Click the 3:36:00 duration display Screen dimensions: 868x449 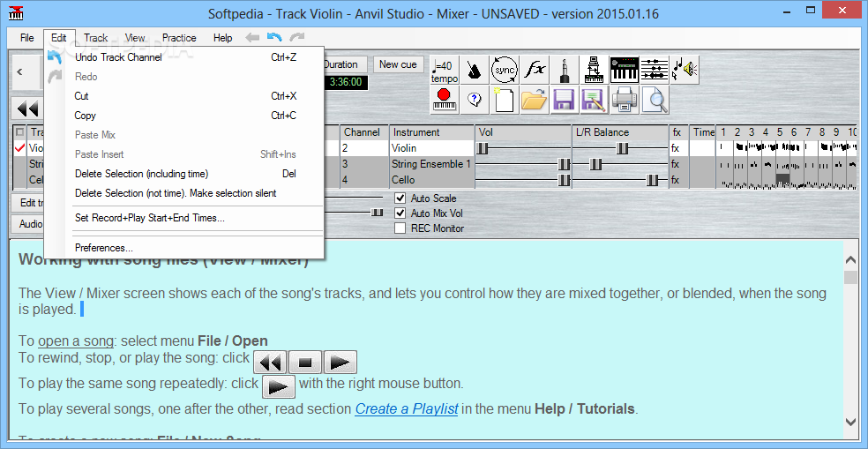pos(346,83)
